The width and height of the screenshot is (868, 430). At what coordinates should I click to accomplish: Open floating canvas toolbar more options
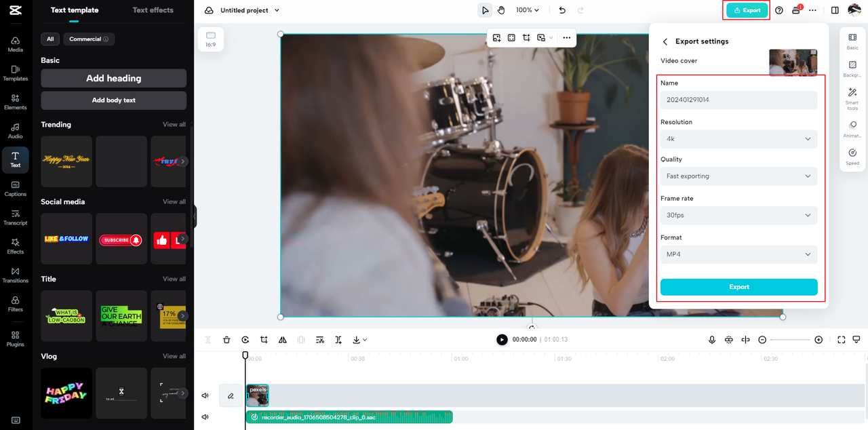tap(566, 38)
